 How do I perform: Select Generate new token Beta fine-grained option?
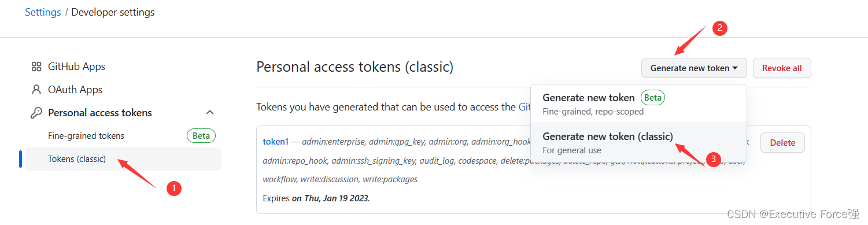tap(638, 104)
